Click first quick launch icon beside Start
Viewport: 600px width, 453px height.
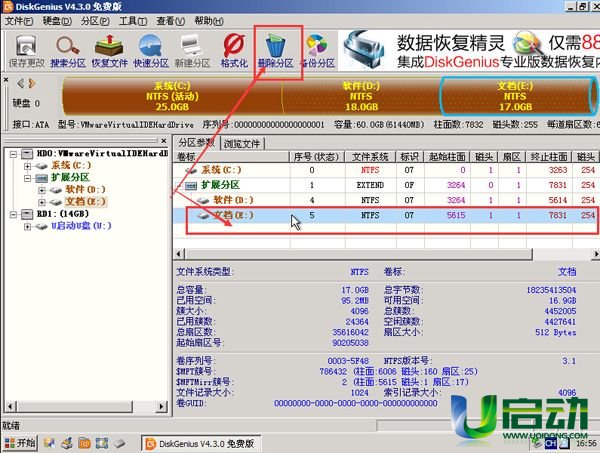point(49,443)
